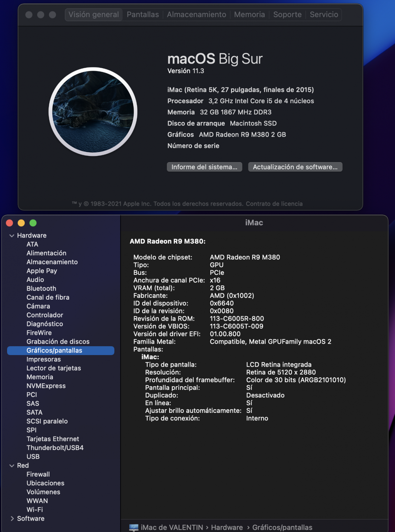The width and height of the screenshot is (395, 532).
Task: Select WWAN under Red
Action: coord(37,501)
